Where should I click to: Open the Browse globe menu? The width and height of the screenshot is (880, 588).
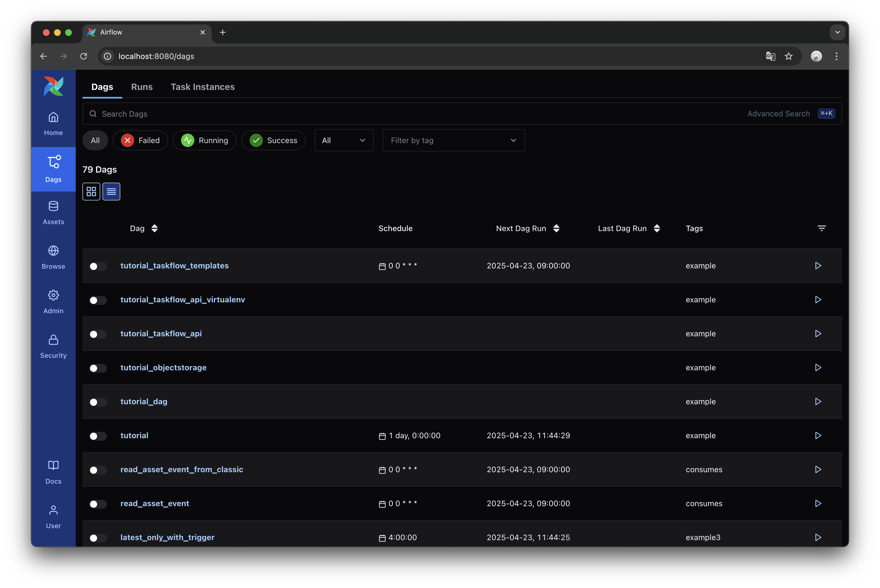53,258
